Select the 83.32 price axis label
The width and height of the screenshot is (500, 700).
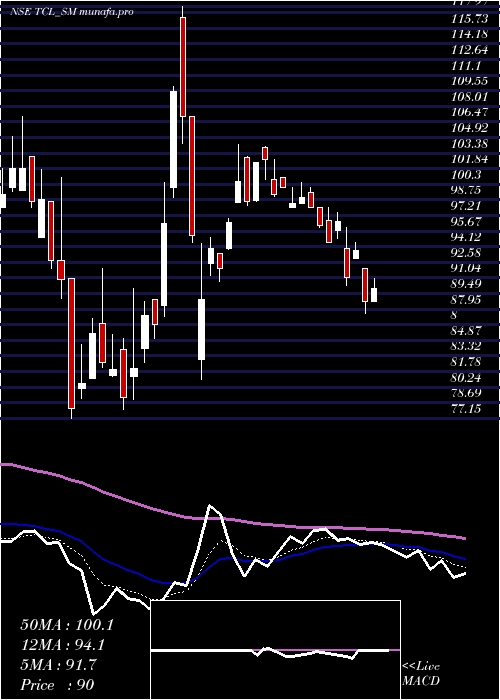[467, 346]
